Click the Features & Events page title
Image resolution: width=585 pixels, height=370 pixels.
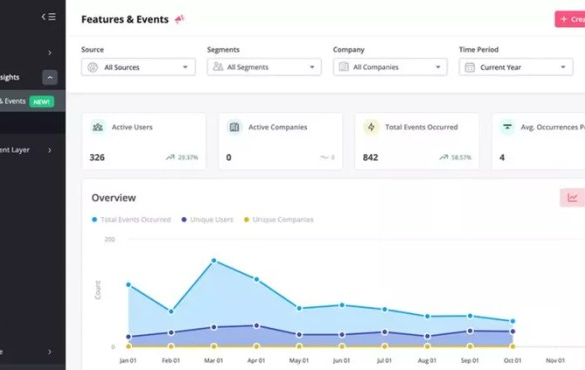(x=125, y=19)
